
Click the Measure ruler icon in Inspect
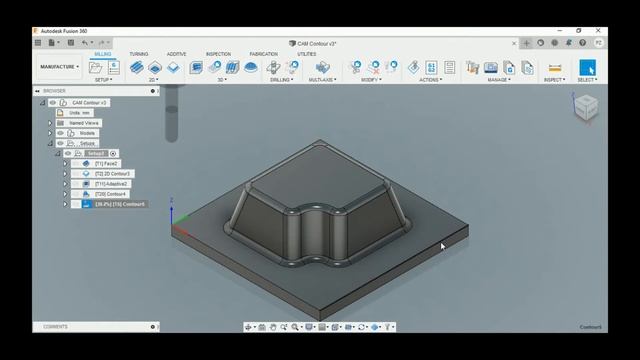(x=555, y=68)
